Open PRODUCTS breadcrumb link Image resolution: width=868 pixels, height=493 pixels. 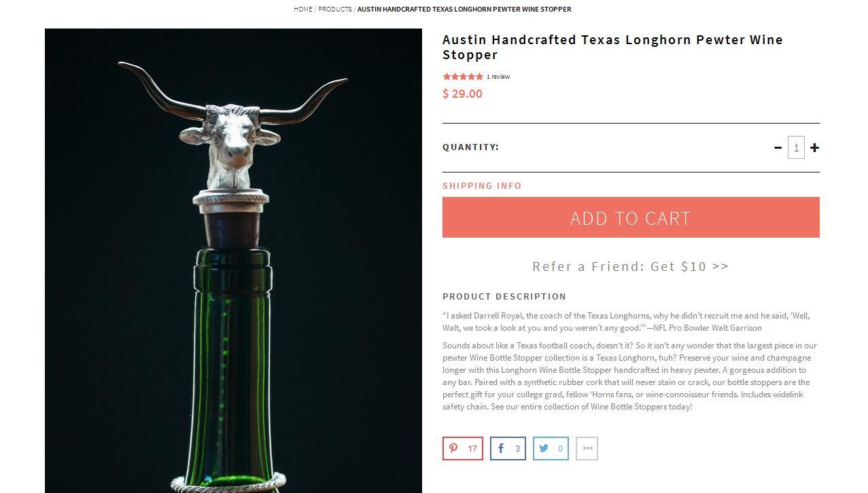(335, 9)
